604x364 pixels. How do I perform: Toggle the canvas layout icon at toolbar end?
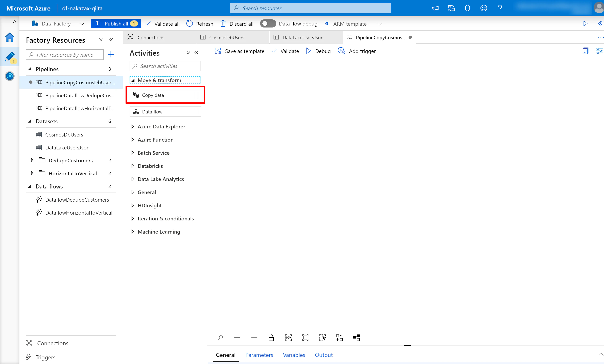point(356,338)
